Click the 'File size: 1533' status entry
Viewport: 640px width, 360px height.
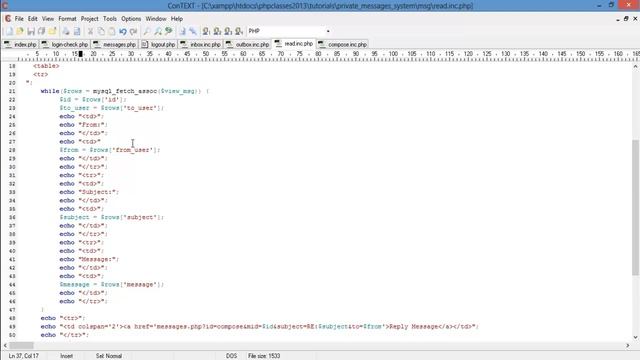(264, 356)
